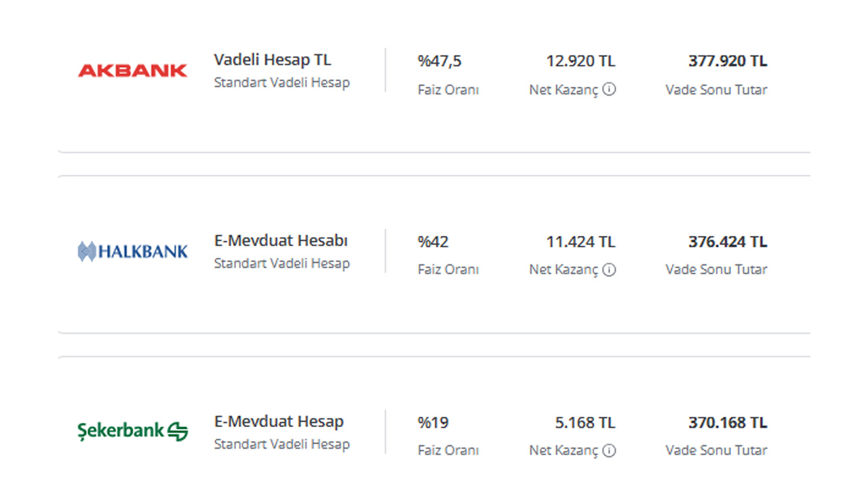Click Şekerbank net gain 5.168 TL

tap(585, 423)
